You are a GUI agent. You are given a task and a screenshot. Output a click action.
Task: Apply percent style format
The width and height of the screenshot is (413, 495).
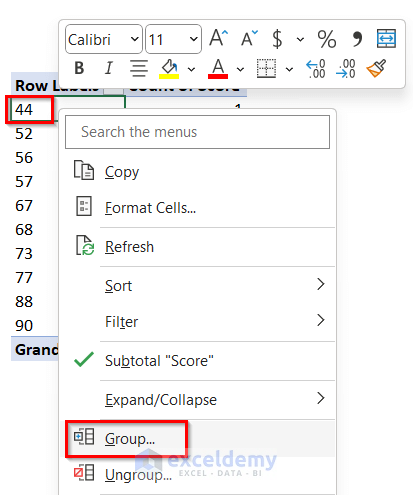click(x=327, y=39)
